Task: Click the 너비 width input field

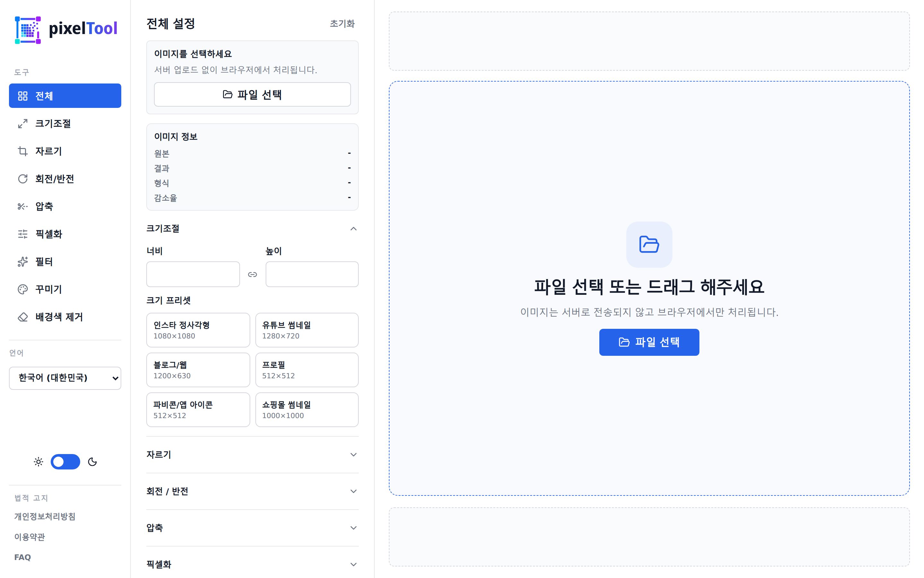Action: coord(193,274)
